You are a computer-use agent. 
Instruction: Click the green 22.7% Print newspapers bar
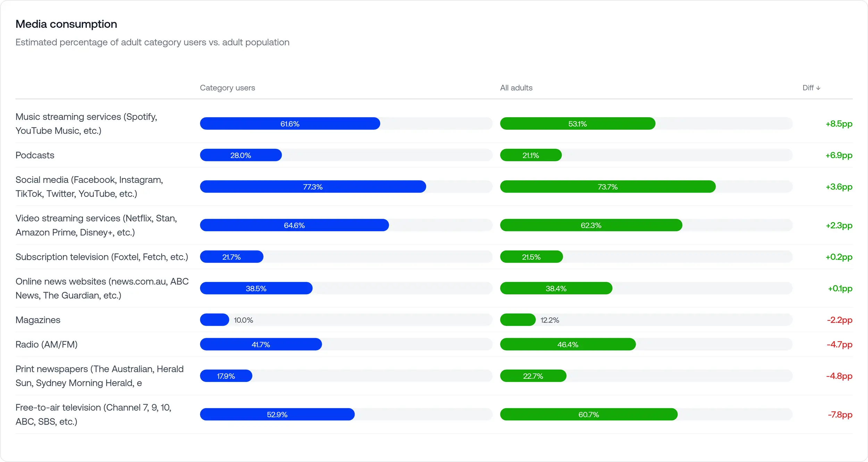(x=533, y=376)
